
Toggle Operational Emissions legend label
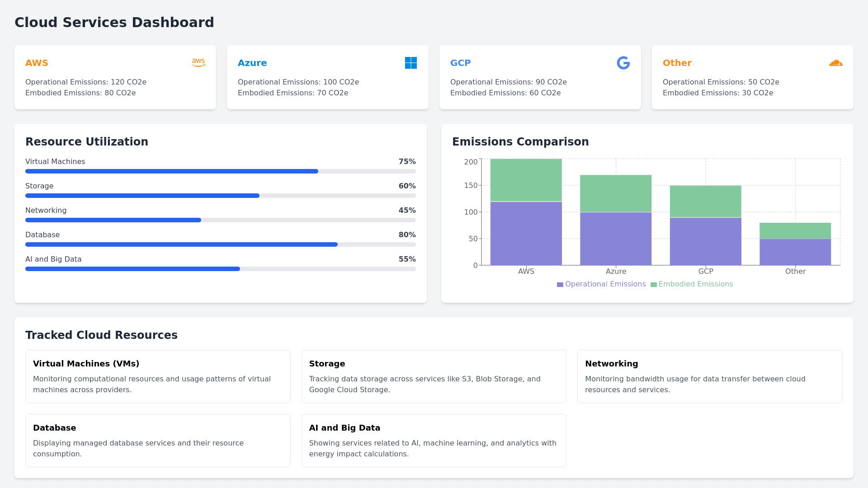(x=605, y=284)
